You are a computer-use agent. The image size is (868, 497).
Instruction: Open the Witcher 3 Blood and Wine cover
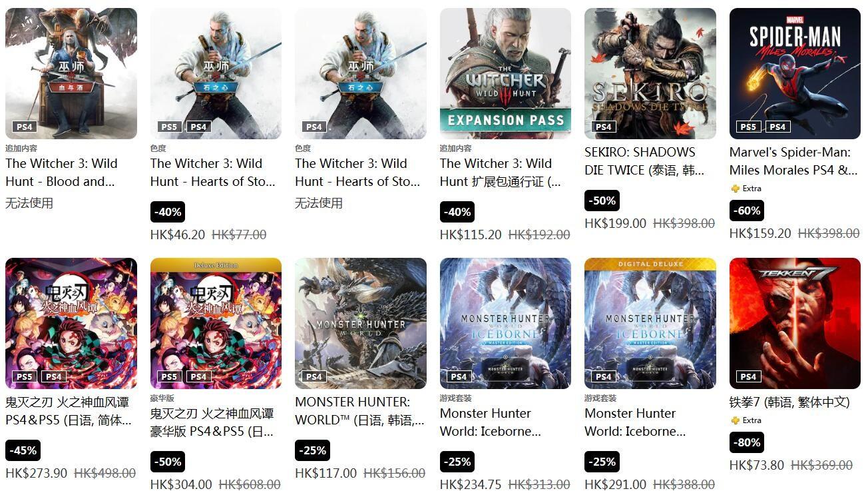point(71,73)
